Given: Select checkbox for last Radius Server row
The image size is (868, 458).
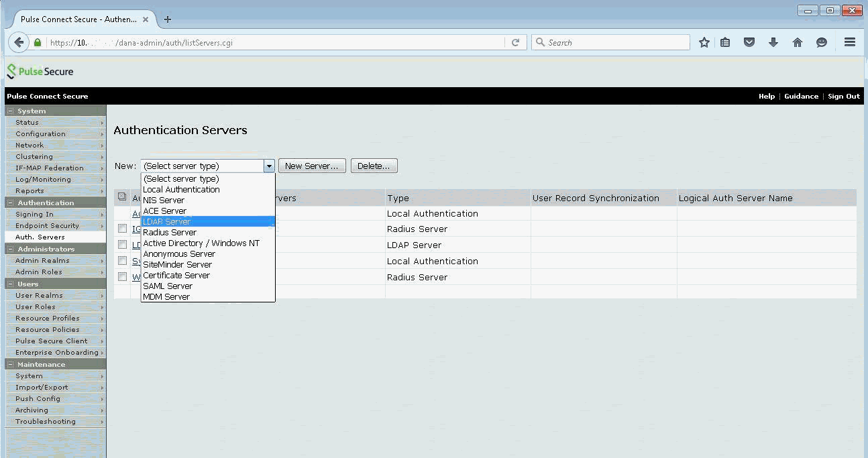Looking at the screenshot, I should [x=122, y=276].
